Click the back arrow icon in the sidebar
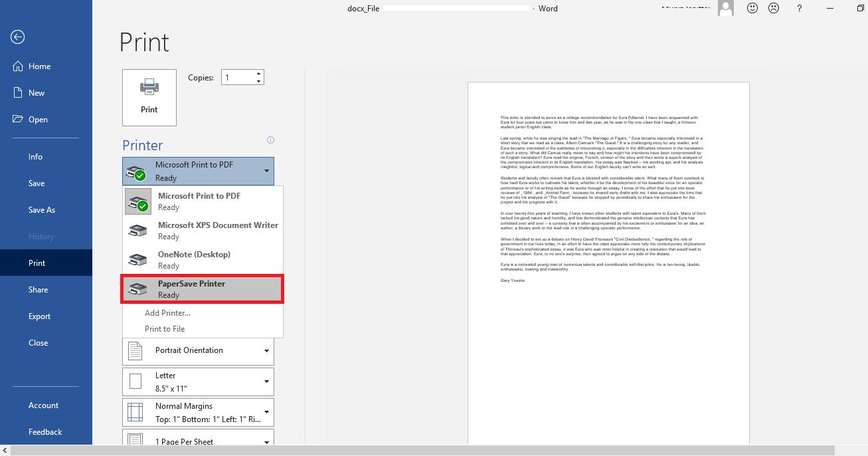 point(18,37)
